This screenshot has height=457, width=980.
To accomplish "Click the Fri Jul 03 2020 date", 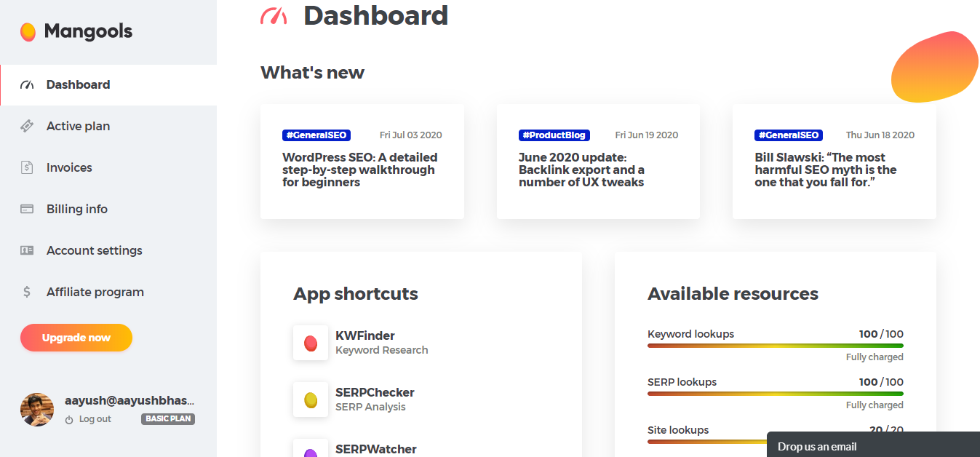I will (x=411, y=135).
